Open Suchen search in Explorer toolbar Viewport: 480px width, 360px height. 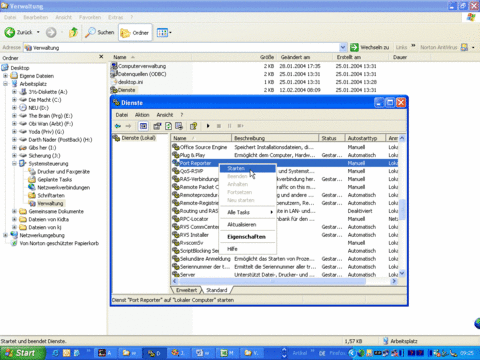click(x=99, y=32)
